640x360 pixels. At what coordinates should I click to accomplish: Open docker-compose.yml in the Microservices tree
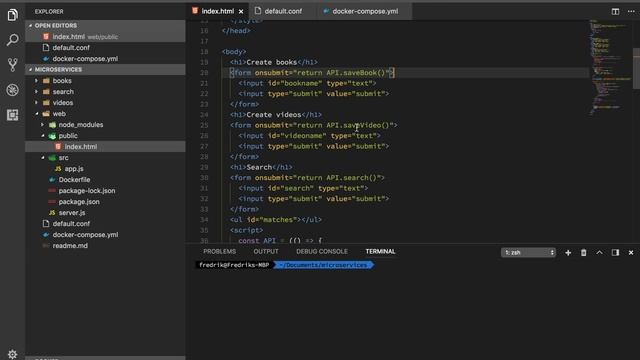pos(105,235)
